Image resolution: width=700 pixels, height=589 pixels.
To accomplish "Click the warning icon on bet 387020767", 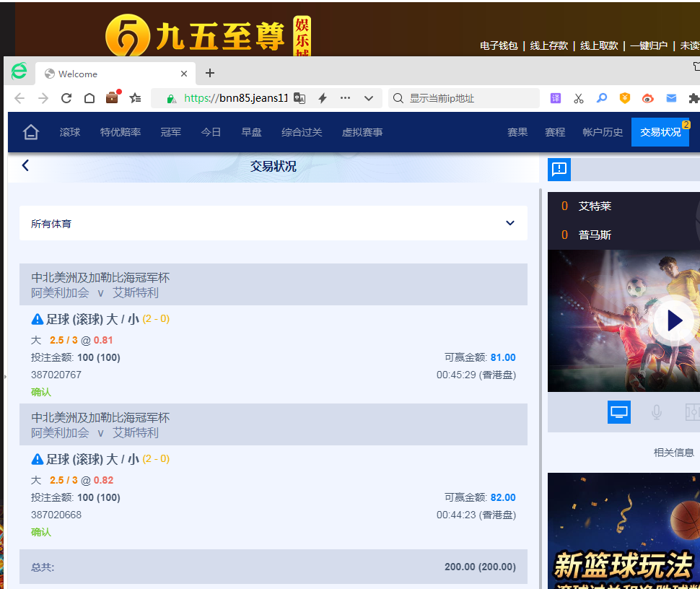I will click(38, 319).
